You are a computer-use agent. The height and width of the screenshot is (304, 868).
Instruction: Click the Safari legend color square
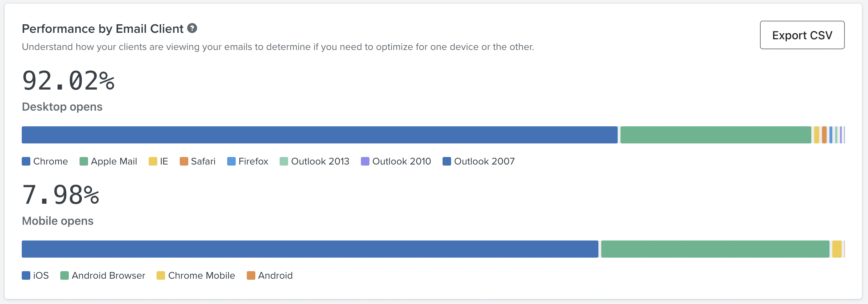pyautogui.click(x=184, y=161)
